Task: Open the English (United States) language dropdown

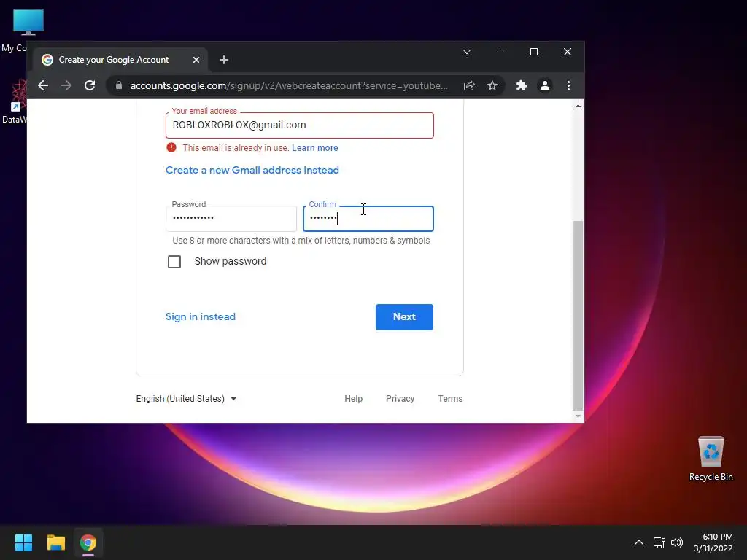Action: click(x=186, y=399)
